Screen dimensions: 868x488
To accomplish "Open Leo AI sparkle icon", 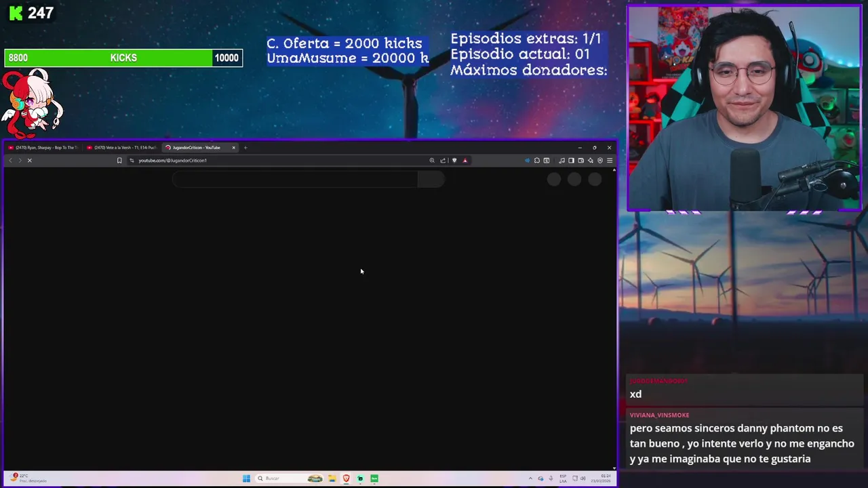I will tap(590, 161).
